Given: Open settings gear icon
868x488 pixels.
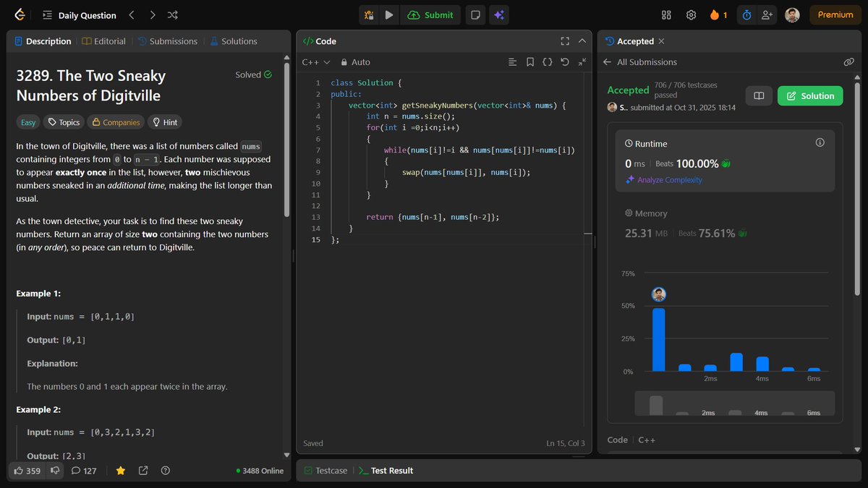Looking at the screenshot, I should click(x=691, y=14).
